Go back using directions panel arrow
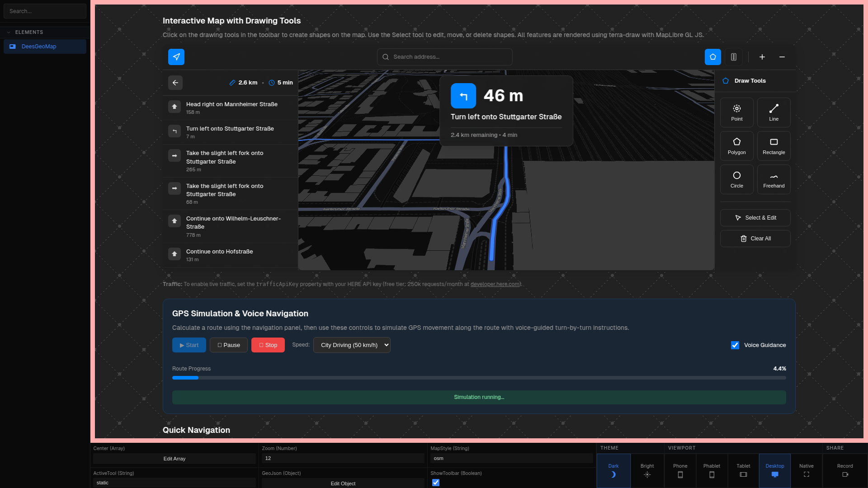868x488 pixels. tap(175, 83)
